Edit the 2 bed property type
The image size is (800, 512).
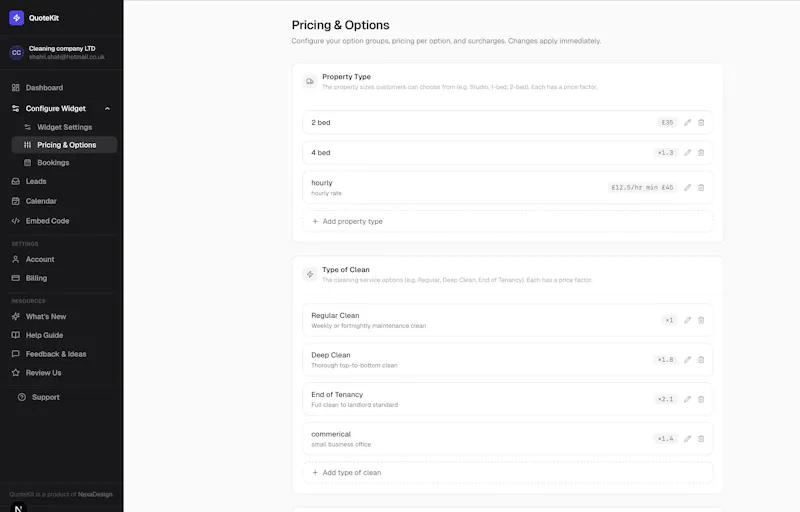(687, 122)
